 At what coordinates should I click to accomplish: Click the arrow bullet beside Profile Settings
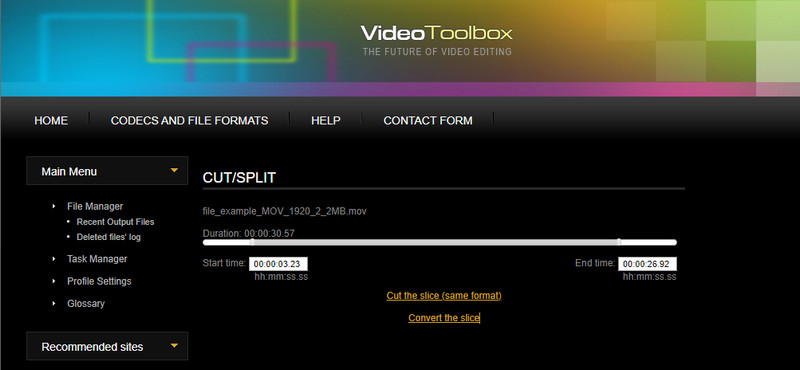tap(54, 281)
